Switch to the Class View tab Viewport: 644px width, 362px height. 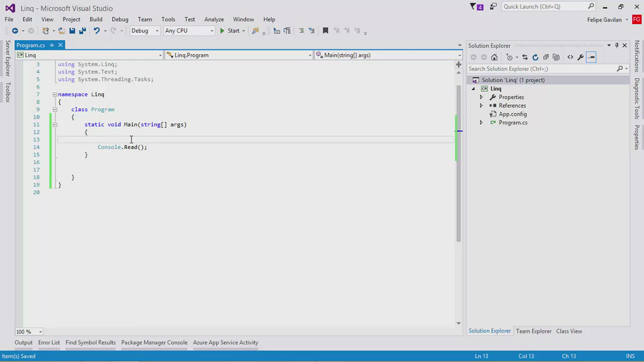(x=569, y=331)
